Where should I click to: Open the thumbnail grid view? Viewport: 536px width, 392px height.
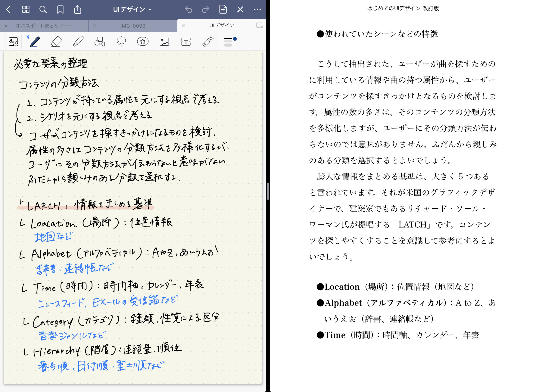point(26,9)
